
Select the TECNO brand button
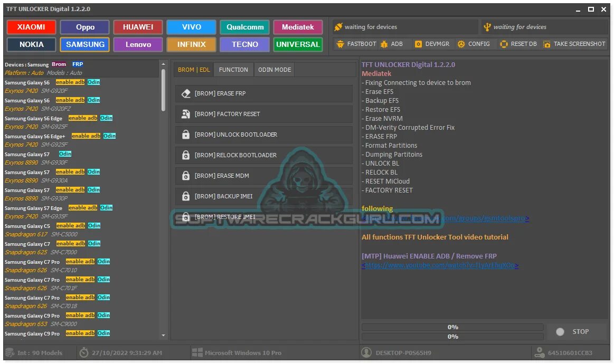pos(245,44)
